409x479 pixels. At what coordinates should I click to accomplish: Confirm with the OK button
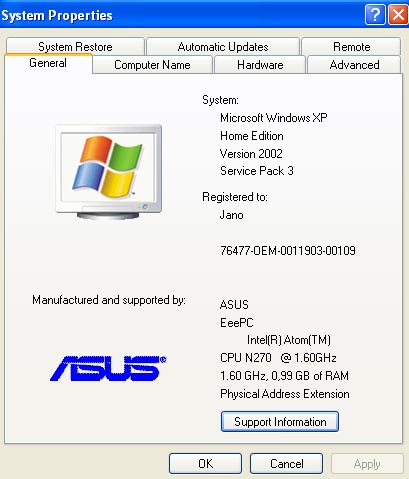coord(205,464)
